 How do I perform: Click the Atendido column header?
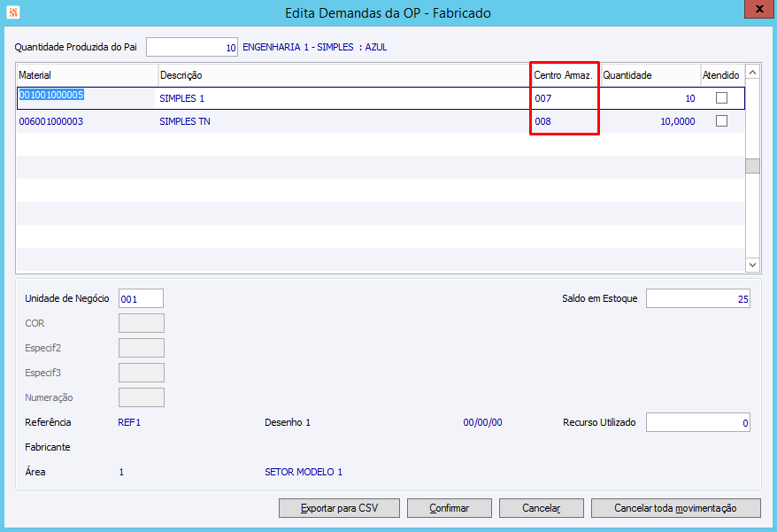tap(722, 75)
